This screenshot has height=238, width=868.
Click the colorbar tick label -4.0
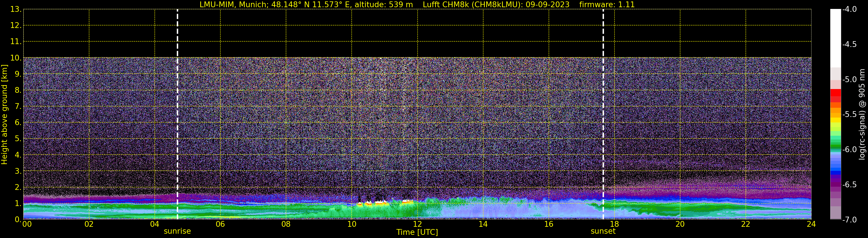click(849, 10)
